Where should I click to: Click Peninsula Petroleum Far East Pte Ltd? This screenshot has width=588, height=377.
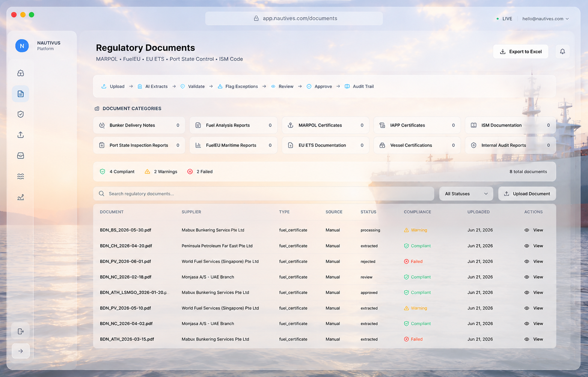pyautogui.click(x=217, y=246)
